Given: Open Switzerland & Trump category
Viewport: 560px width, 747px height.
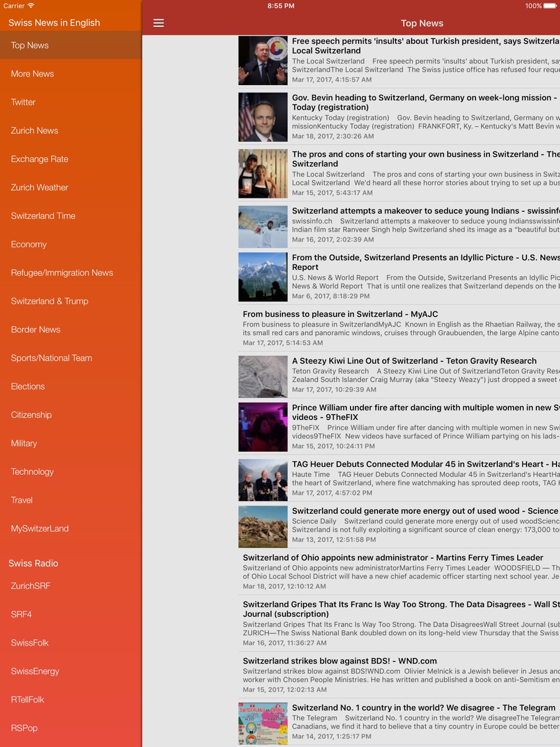Looking at the screenshot, I should 71,301.
